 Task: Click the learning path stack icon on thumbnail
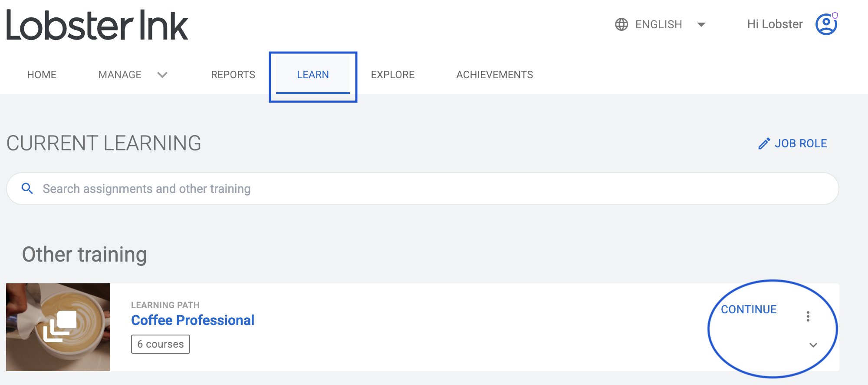pos(60,326)
